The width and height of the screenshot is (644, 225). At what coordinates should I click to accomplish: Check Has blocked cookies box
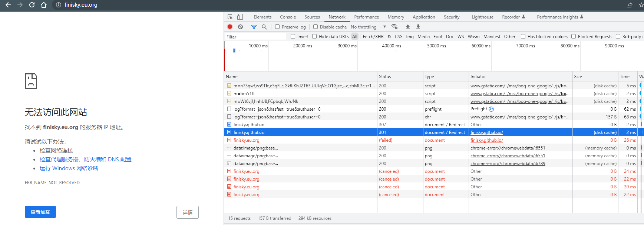click(523, 36)
